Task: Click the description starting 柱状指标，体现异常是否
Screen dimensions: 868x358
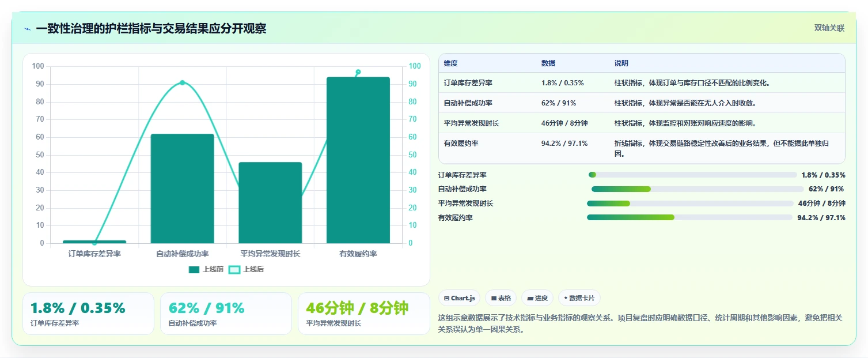Action: pyautogui.click(x=685, y=103)
